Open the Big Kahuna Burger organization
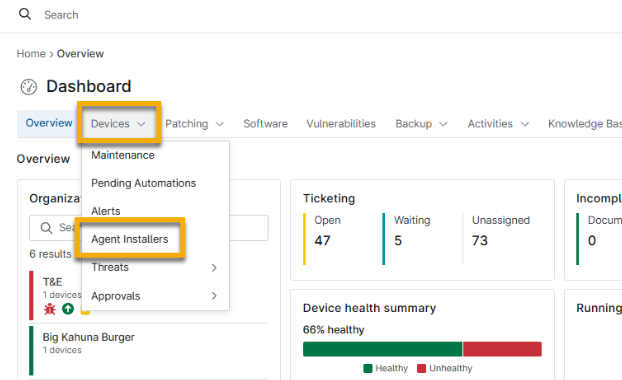622x380 pixels. point(149,351)
